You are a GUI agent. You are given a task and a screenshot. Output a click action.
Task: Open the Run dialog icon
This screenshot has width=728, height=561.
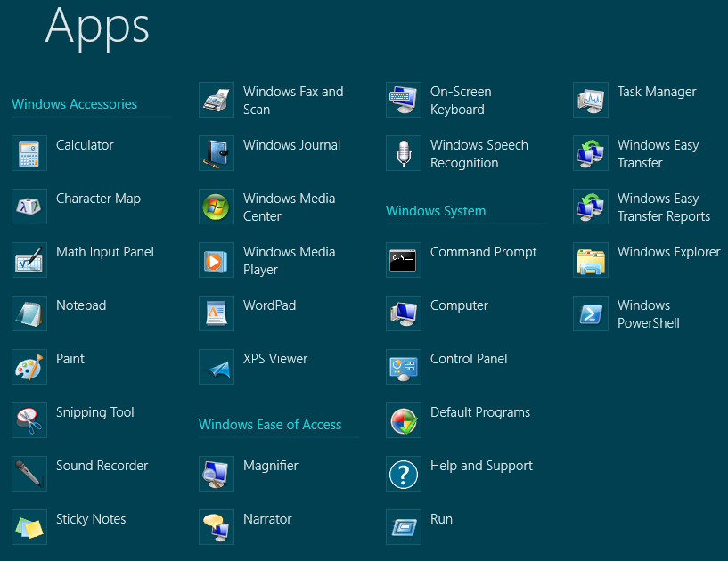coord(404,526)
